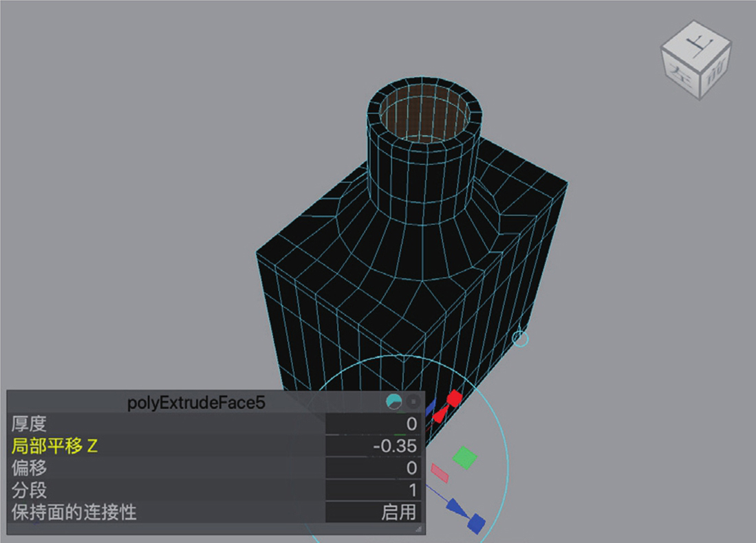This screenshot has height=543, width=756.
Task: Click inside the bottle neck opening
Action: point(424,113)
